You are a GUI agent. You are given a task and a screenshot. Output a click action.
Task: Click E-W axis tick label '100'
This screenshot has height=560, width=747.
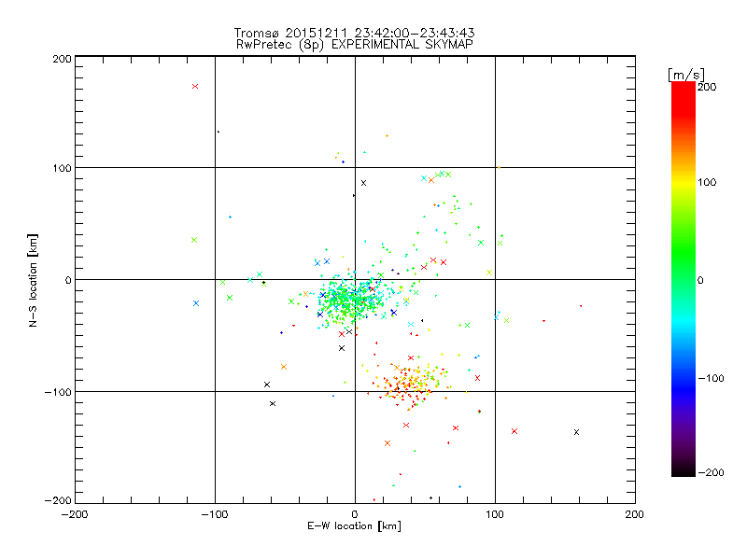(495, 514)
